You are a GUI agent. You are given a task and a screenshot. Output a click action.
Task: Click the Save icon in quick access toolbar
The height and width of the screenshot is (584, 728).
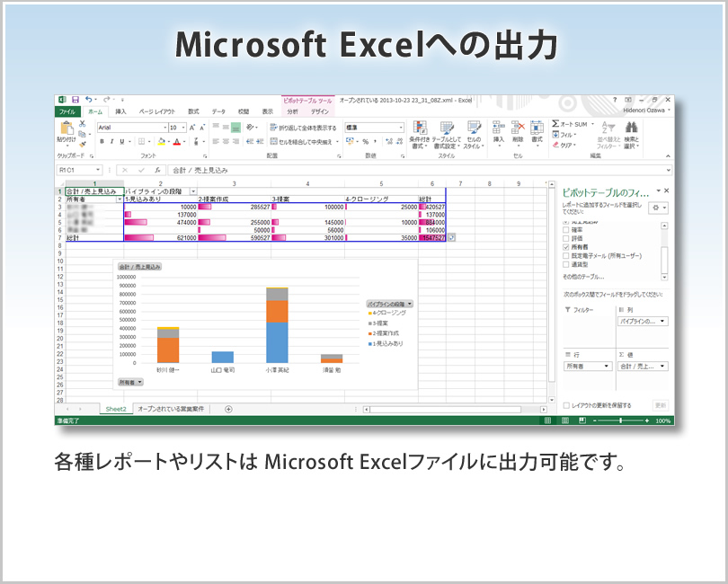click(75, 100)
